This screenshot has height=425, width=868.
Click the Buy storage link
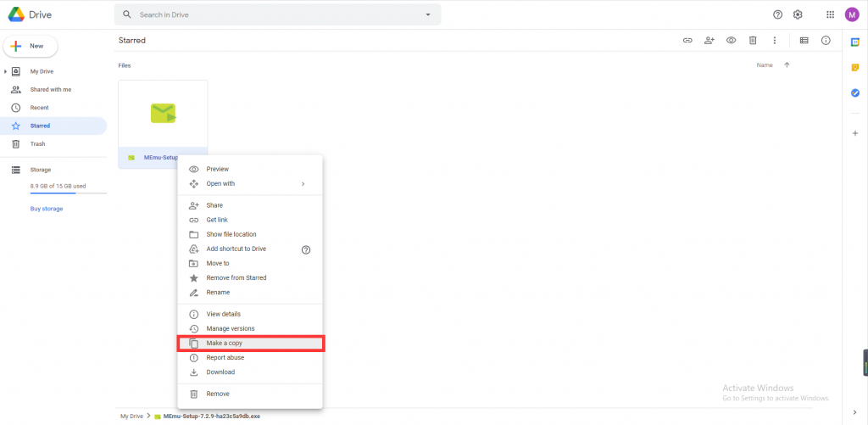coord(47,209)
